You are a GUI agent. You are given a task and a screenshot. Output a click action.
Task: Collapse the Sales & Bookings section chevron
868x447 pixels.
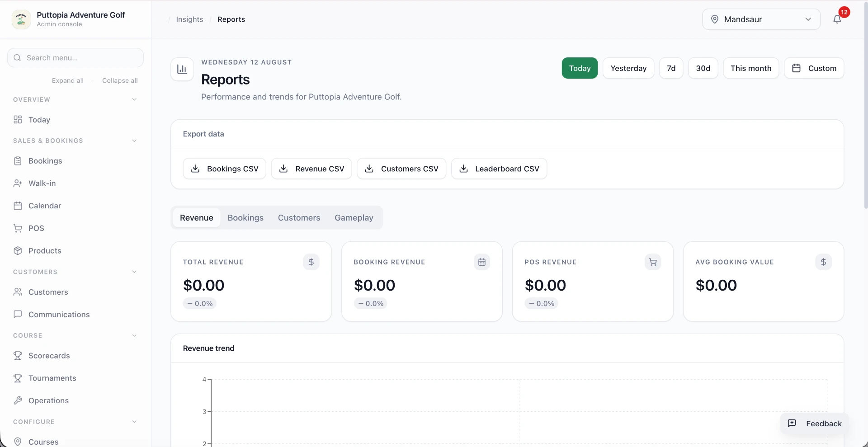[134, 141]
